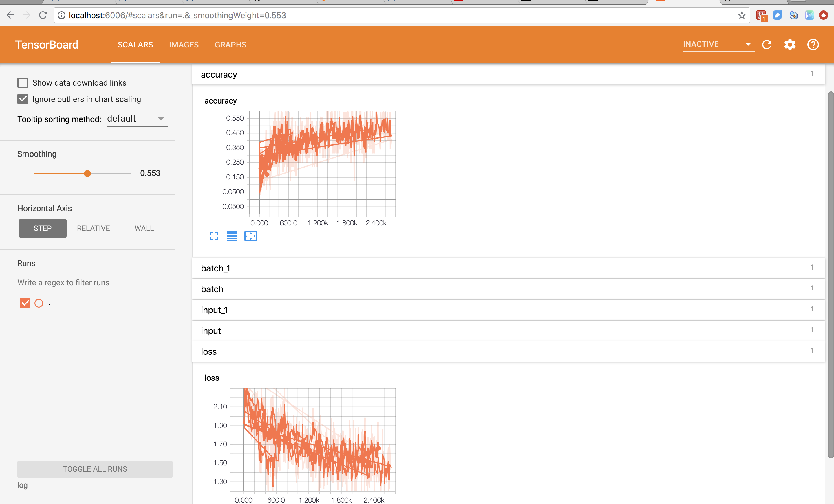Click the TensorBoard reload data icon
Image resolution: width=834 pixels, height=504 pixels.
(767, 45)
